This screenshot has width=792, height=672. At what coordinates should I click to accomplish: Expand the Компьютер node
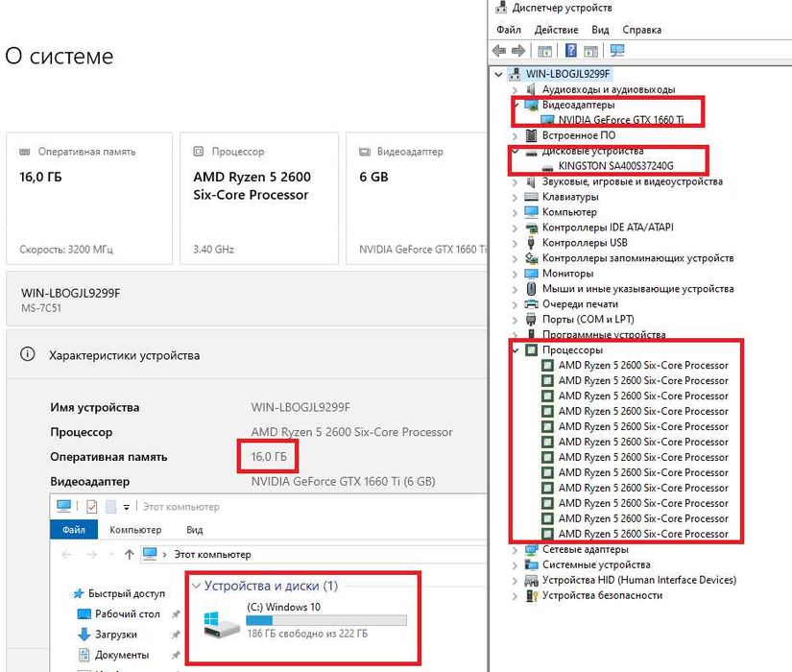(x=515, y=213)
